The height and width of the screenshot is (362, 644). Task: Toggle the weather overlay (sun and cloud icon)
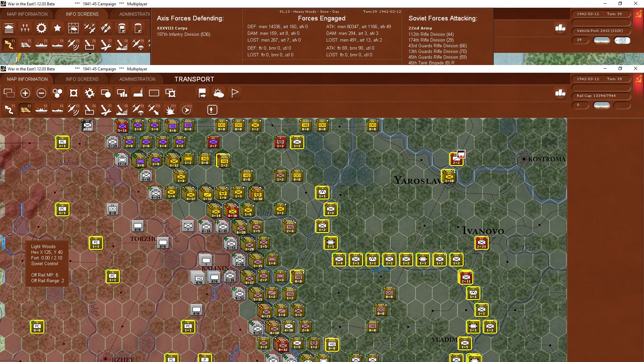pos(219,93)
